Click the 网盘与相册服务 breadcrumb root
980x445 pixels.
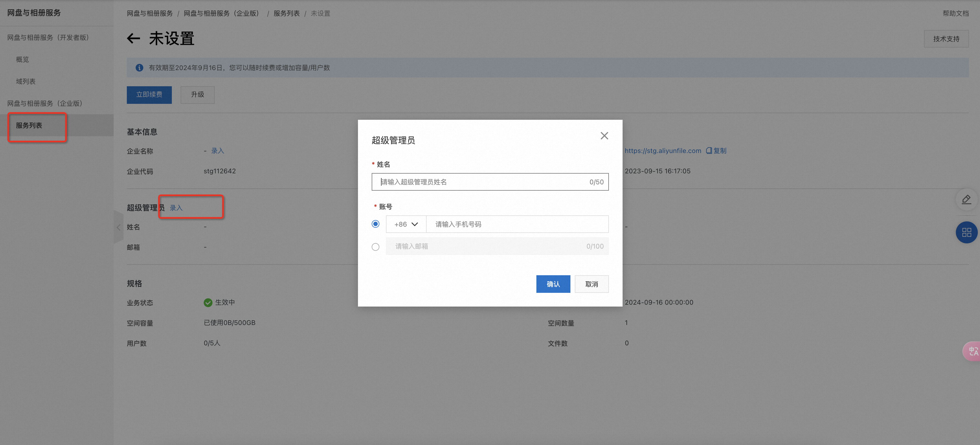150,14
